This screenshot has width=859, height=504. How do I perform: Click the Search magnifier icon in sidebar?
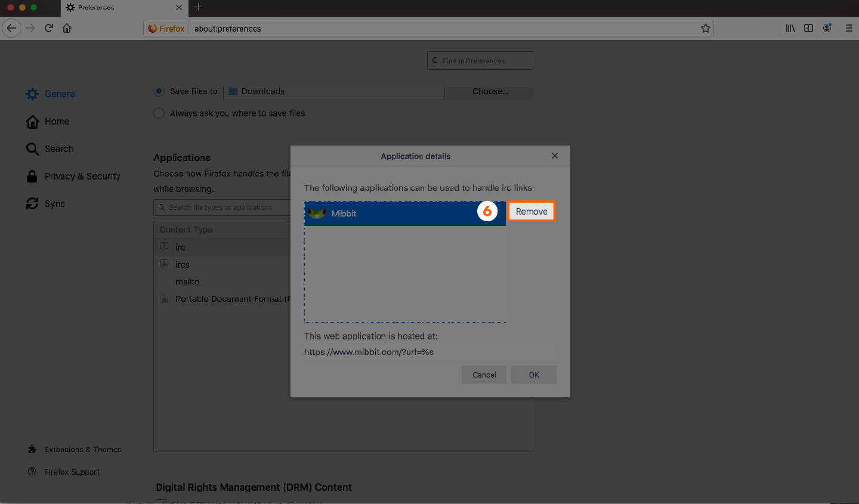pos(32,149)
